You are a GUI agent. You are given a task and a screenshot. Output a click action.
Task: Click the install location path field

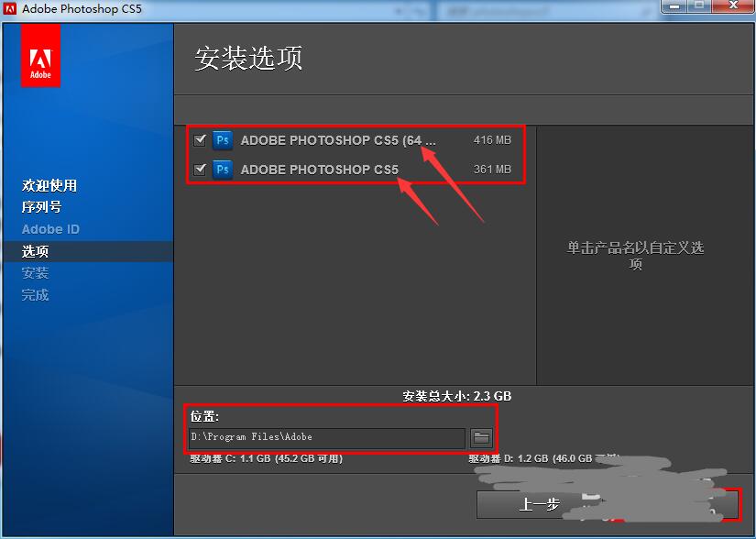pyautogui.click(x=327, y=437)
